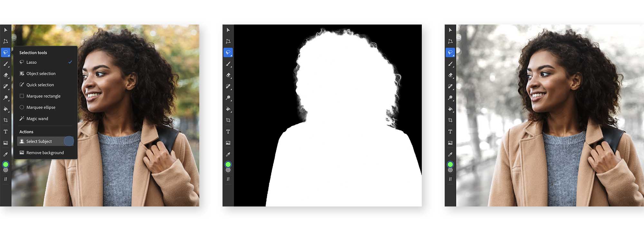The height and width of the screenshot is (231, 644).
Task: Select the Clone Stamp tool in the right panel
Action: coord(450,97)
